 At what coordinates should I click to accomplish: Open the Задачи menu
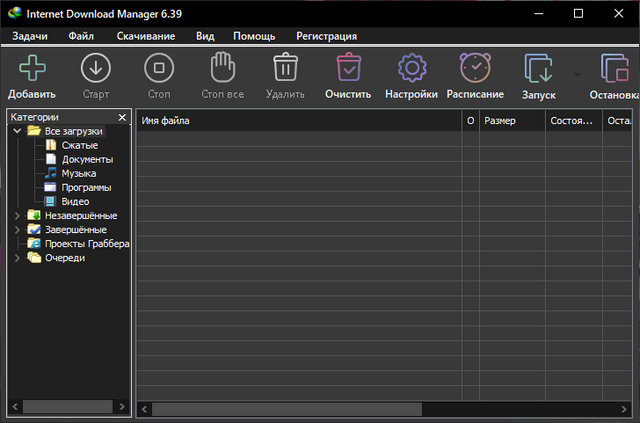[x=30, y=36]
